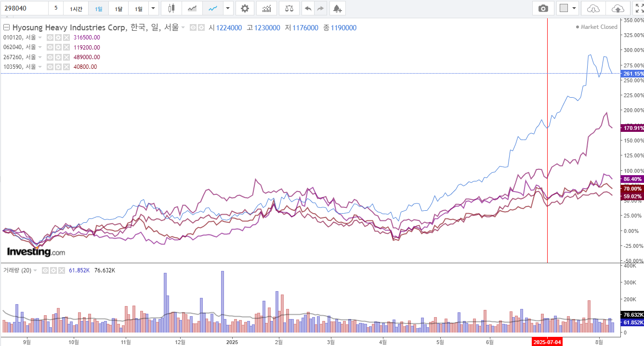Click the 76.632K volume axis label
Image resolution: width=644 pixels, height=346 pixels.
tap(633, 314)
